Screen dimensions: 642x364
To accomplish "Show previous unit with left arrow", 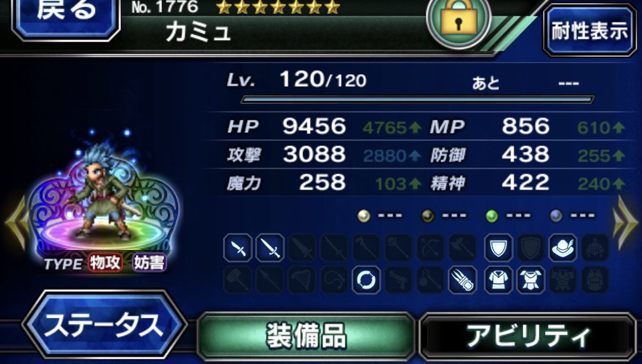I will [17, 223].
